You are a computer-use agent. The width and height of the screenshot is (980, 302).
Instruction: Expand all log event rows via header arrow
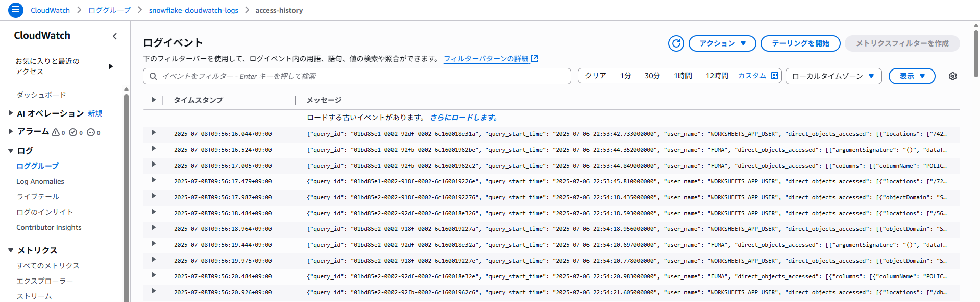(153, 100)
